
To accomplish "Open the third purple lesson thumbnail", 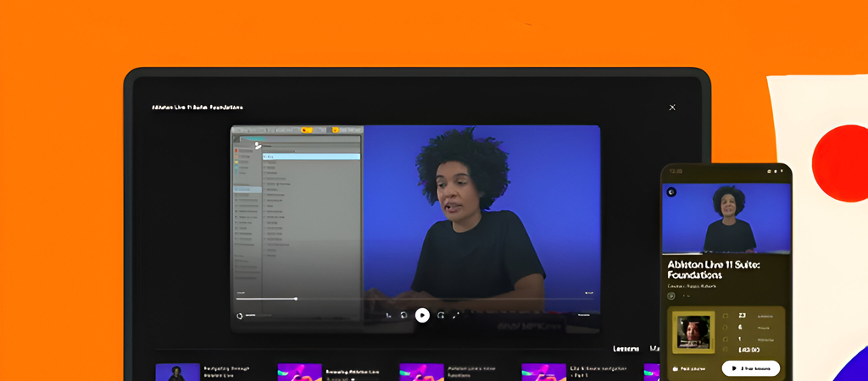I will click(x=422, y=373).
